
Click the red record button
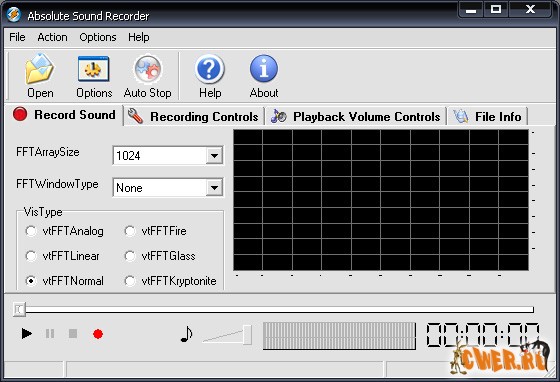pyautogui.click(x=98, y=334)
